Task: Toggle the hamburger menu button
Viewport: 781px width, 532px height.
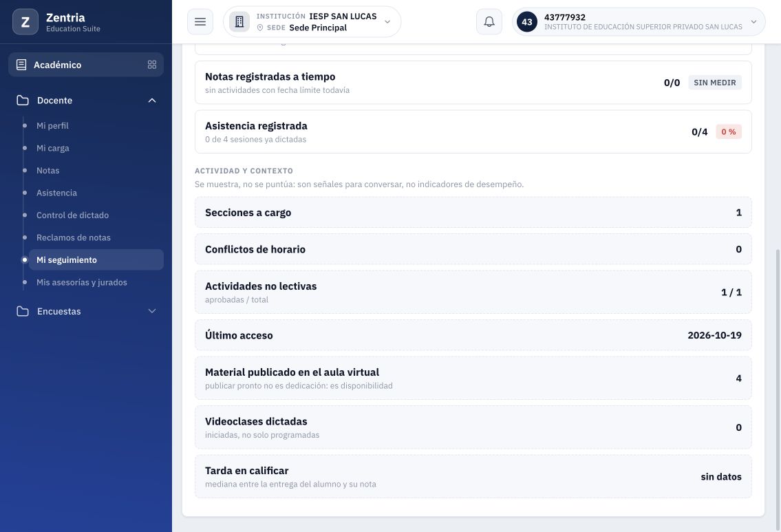Action: click(200, 22)
